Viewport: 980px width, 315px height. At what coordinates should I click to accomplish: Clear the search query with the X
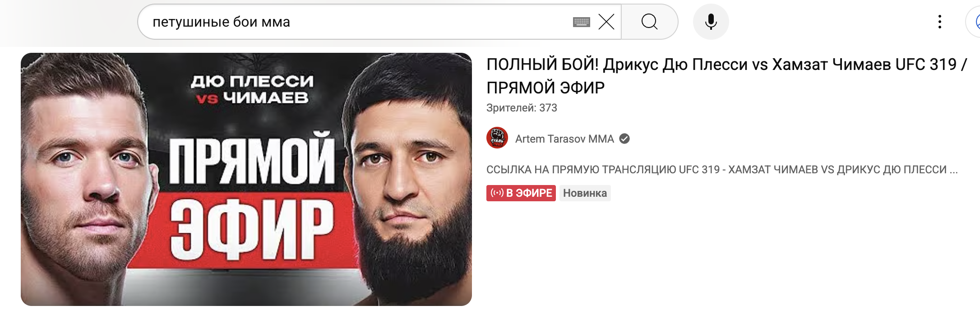click(x=606, y=22)
